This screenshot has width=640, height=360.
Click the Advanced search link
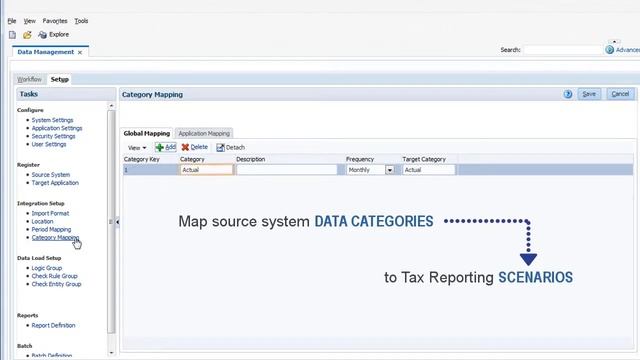(627, 50)
